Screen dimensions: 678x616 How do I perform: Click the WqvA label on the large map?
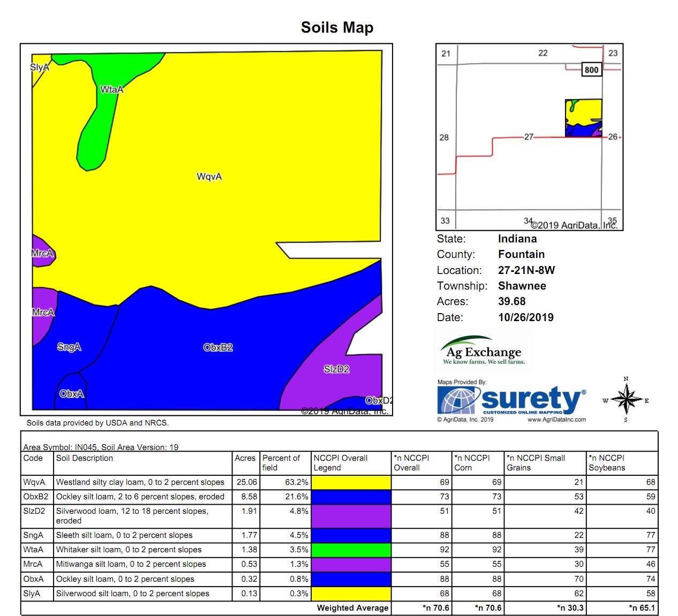coord(209,177)
